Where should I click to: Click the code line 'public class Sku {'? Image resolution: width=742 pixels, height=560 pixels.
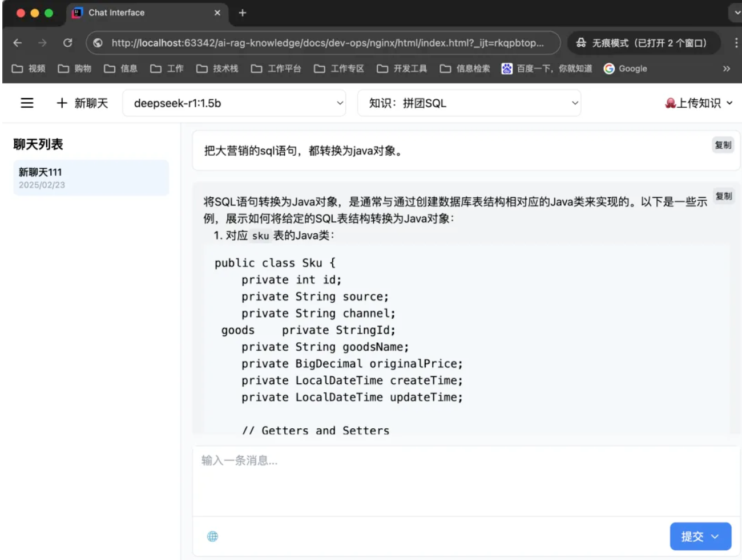pos(275,263)
